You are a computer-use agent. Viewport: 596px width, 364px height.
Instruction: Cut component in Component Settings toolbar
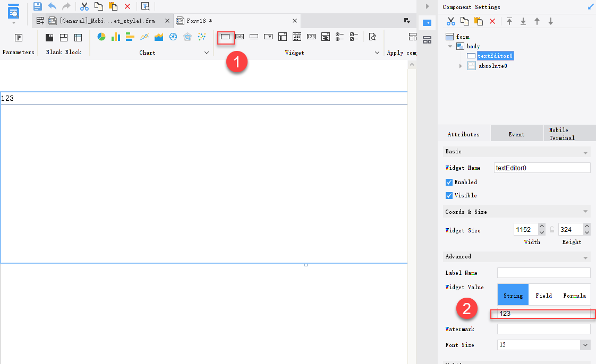(451, 21)
